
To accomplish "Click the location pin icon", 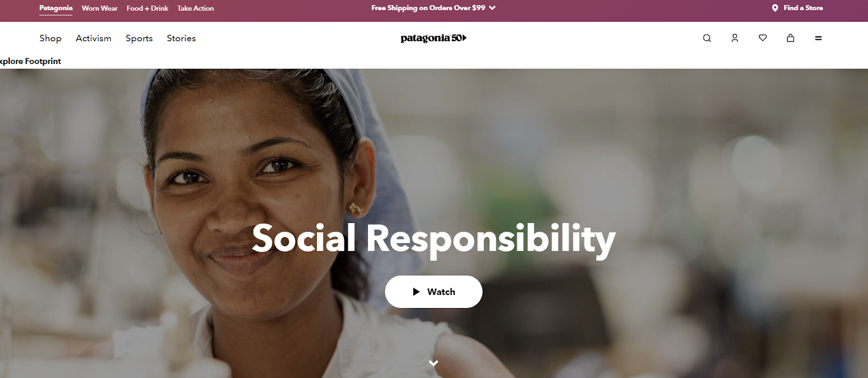I will click(x=775, y=8).
